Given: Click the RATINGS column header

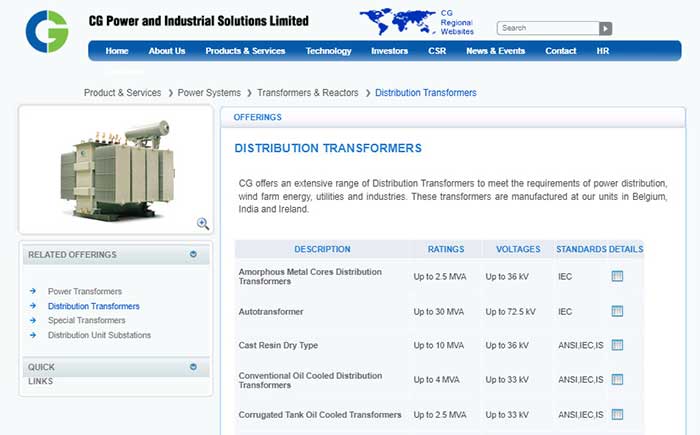Looking at the screenshot, I should [x=446, y=249].
